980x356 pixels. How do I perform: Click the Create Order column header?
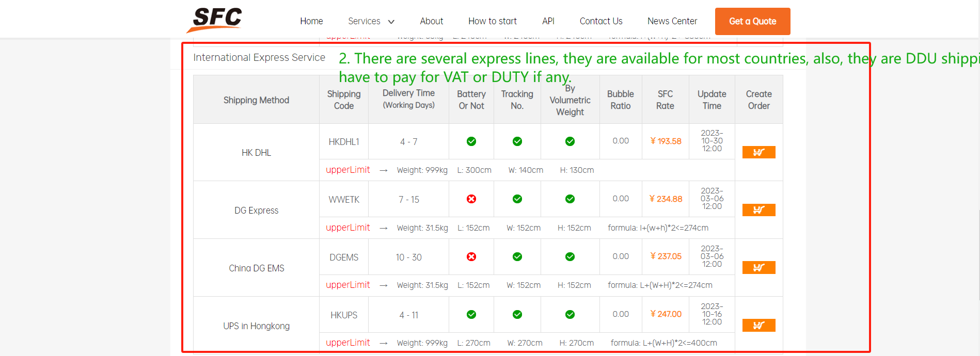coord(759,100)
